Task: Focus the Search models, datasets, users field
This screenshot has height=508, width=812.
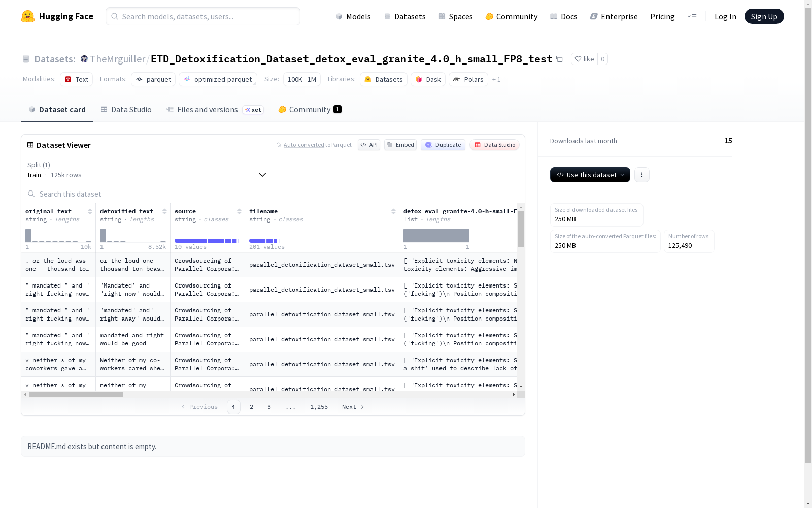Action: (203, 16)
